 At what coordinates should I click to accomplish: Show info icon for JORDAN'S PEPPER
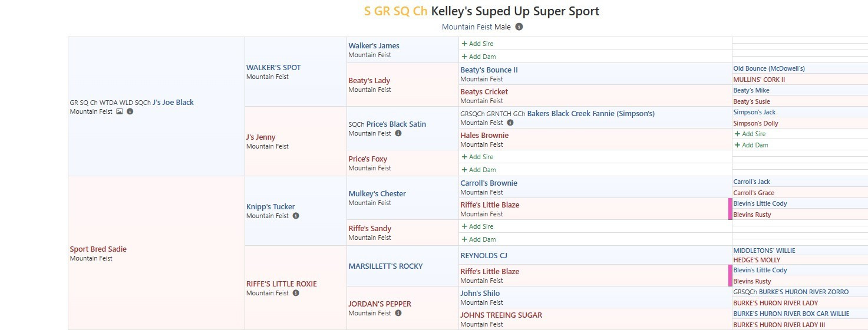coord(398,313)
